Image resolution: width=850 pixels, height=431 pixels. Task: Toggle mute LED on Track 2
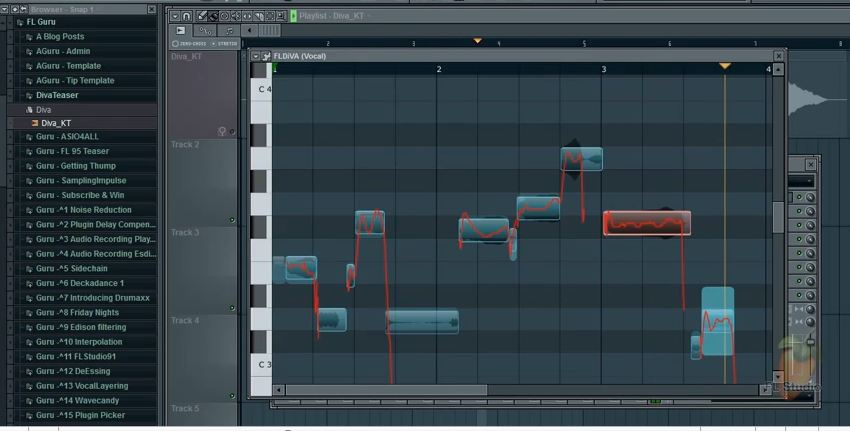[232, 220]
